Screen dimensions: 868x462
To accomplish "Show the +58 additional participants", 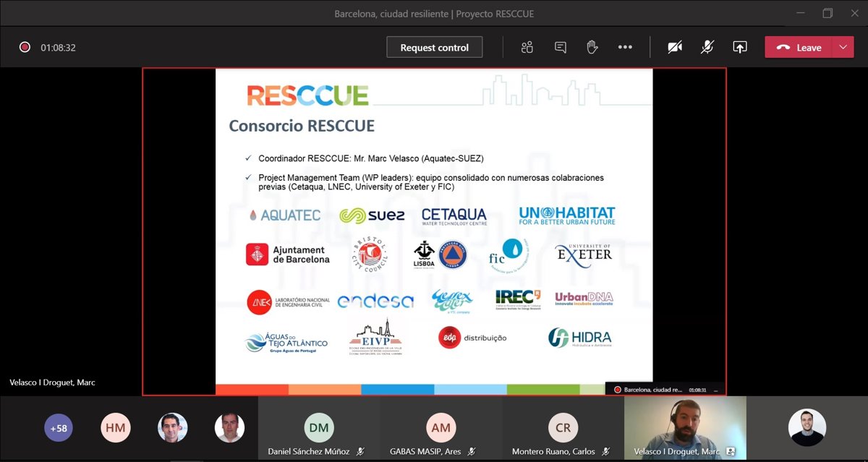I will (59, 428).
